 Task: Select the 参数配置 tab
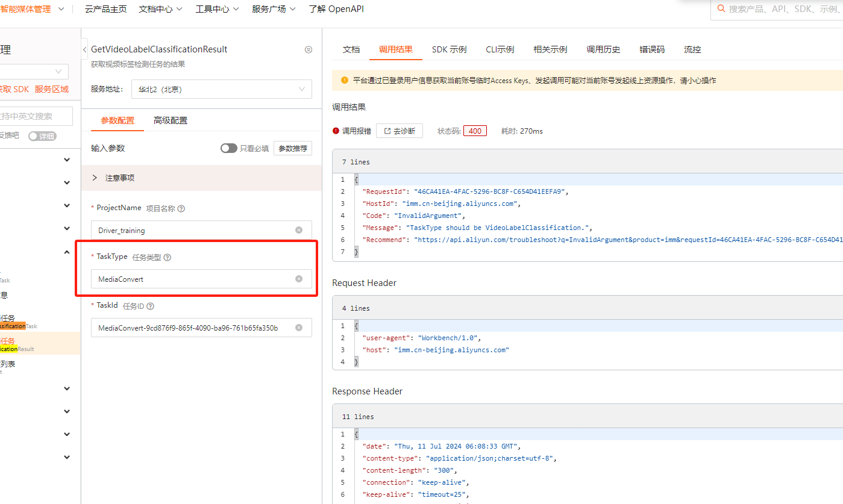(118, 120)
